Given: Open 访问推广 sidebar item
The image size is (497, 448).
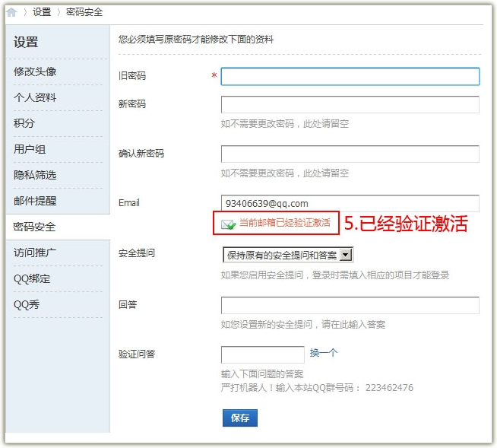Looking at the screenshot, I should (x=35, y=253).
